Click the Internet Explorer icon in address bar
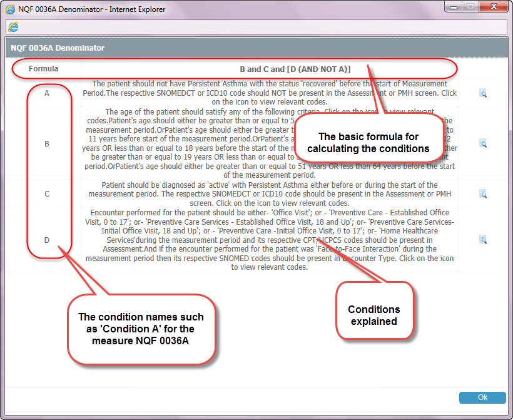The image size is (513, 420). point(13,27)
